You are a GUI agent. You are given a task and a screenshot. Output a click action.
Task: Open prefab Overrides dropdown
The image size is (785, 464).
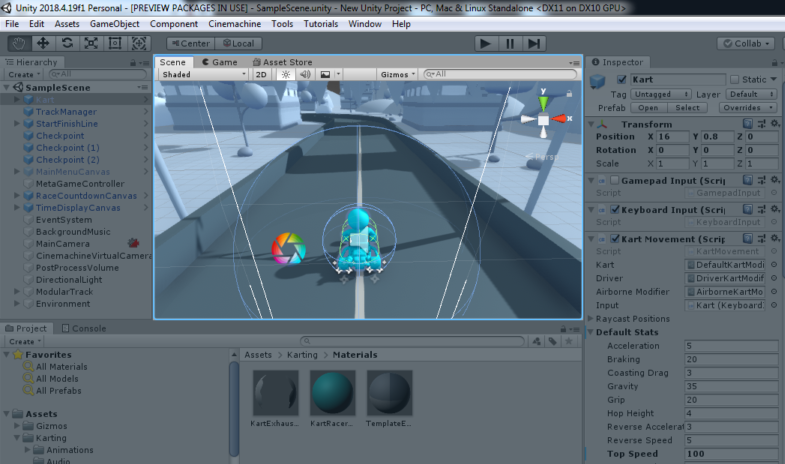748,108
